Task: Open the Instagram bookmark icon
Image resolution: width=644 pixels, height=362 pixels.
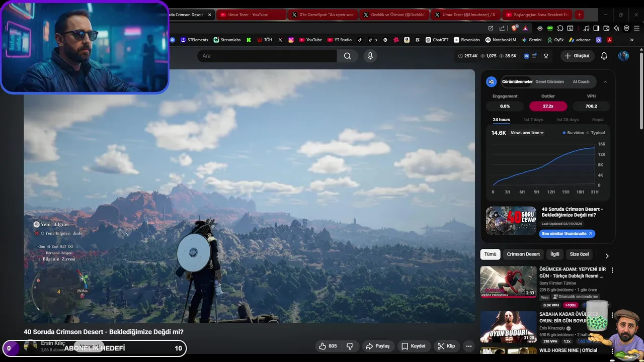Action: [291, 40]
